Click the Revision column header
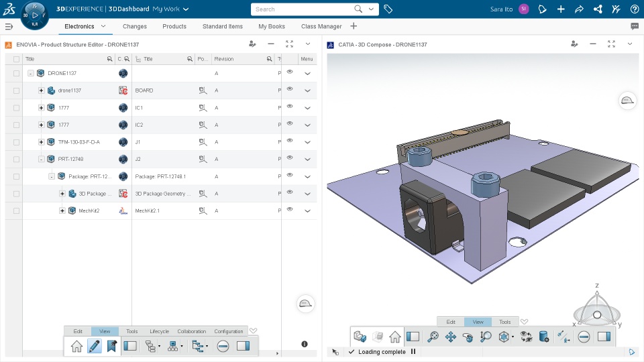The image size is (644, 362). [224, 59]
